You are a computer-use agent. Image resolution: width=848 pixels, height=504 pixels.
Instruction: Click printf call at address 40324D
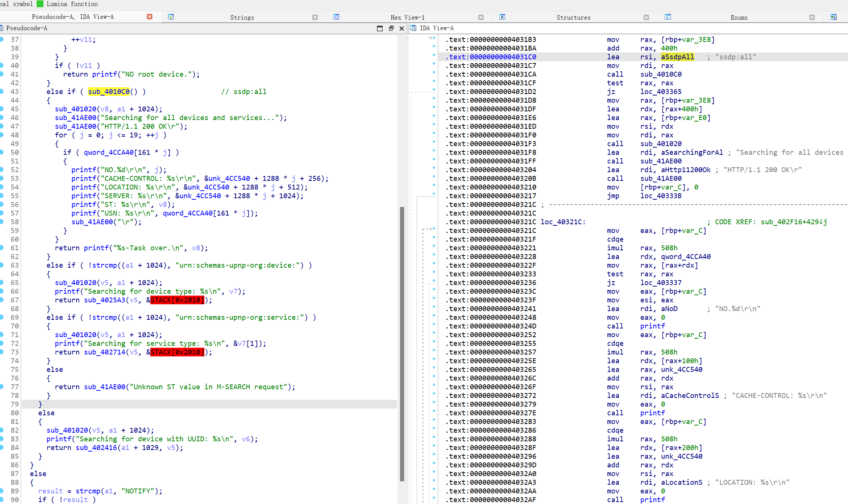pos(652,326)
